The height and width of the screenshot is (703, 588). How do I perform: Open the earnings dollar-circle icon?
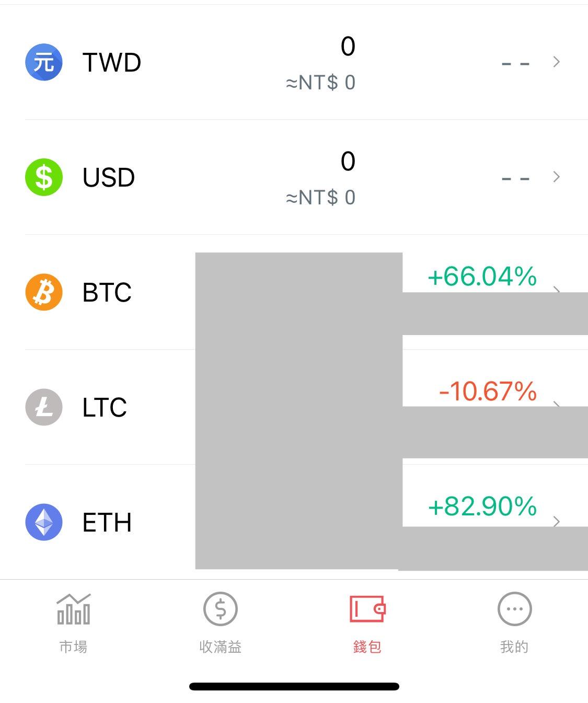tap(220, 609)
